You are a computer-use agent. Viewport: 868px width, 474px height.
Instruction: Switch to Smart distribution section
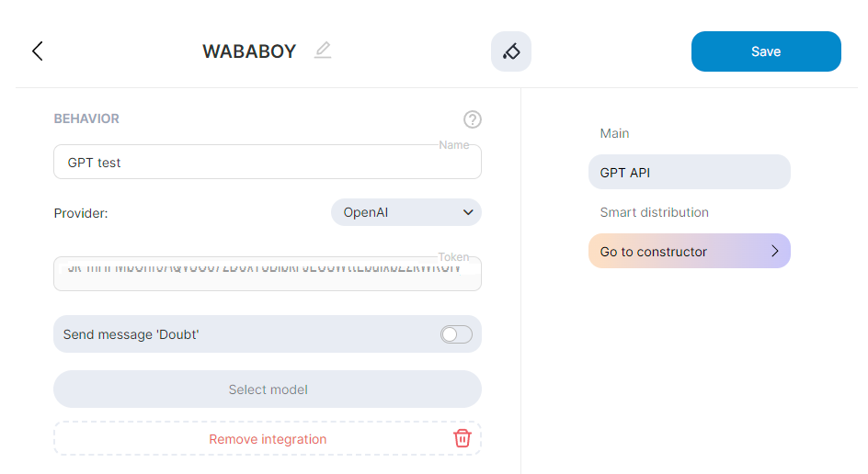(x=654, y=212)
